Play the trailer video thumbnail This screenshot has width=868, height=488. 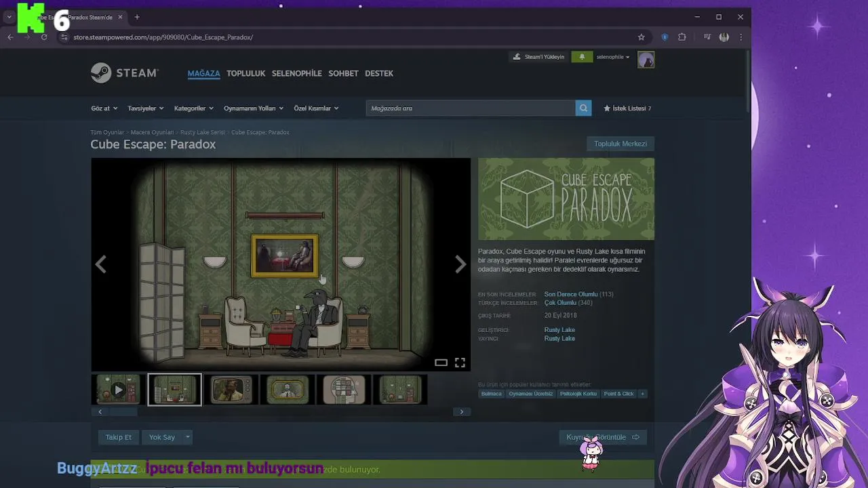coord(118,390)
